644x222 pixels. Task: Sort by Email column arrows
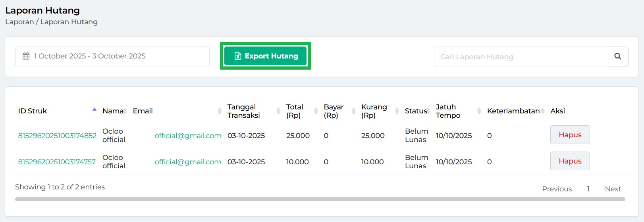tap(220, 111)
